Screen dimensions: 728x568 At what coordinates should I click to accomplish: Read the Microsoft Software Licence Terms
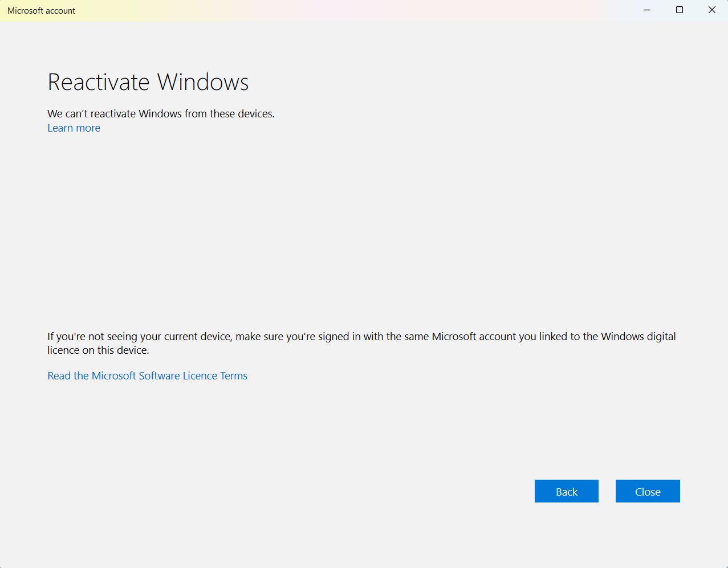[x=147, y=375]
